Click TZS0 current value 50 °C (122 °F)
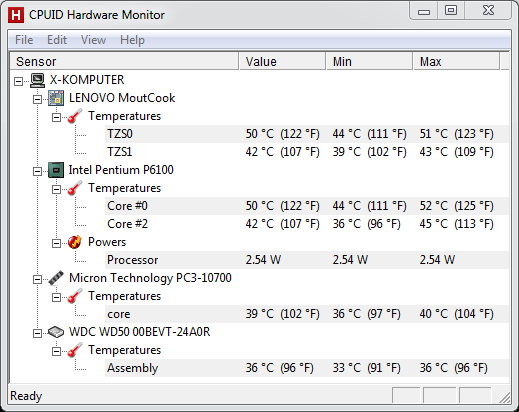The height and width of the screenshot is (412, 519). tap(283, 134)
